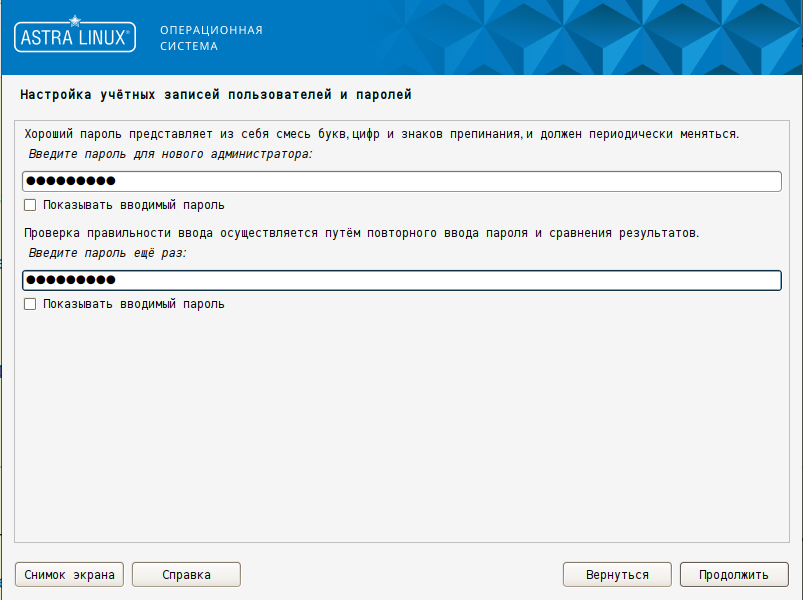Open help with Справка button
This screenshot has height=600, width=803.
pyautogui.click(x=186, y=574)
